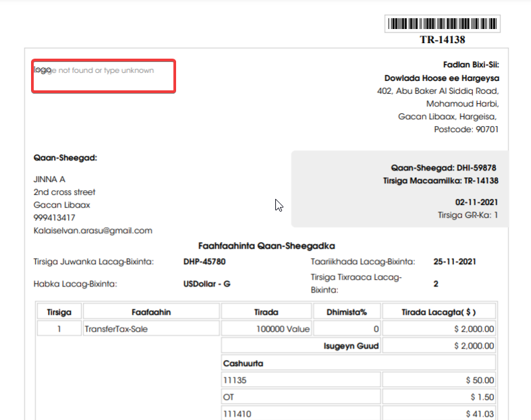Select row number cell '1'

59,329
